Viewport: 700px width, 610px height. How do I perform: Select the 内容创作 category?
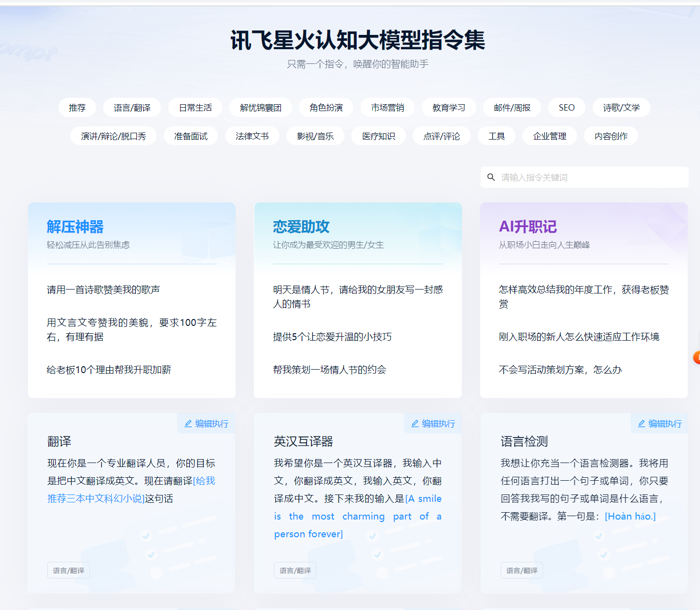611,136
